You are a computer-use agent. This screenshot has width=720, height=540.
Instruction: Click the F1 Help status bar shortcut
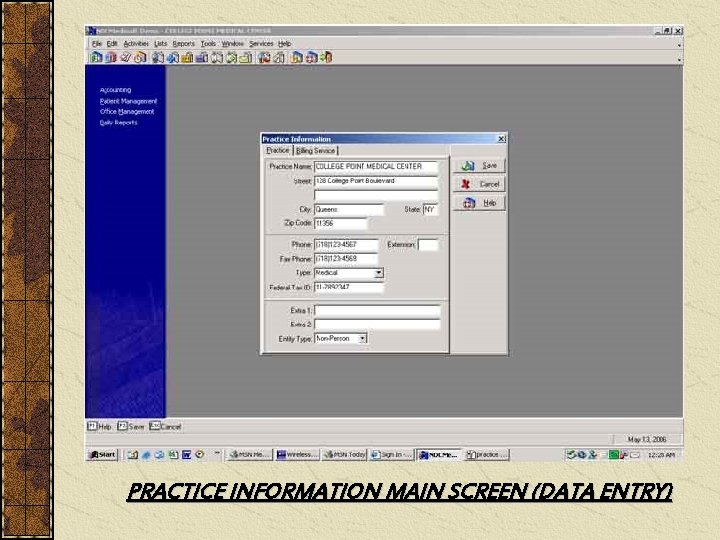(99, 427)
